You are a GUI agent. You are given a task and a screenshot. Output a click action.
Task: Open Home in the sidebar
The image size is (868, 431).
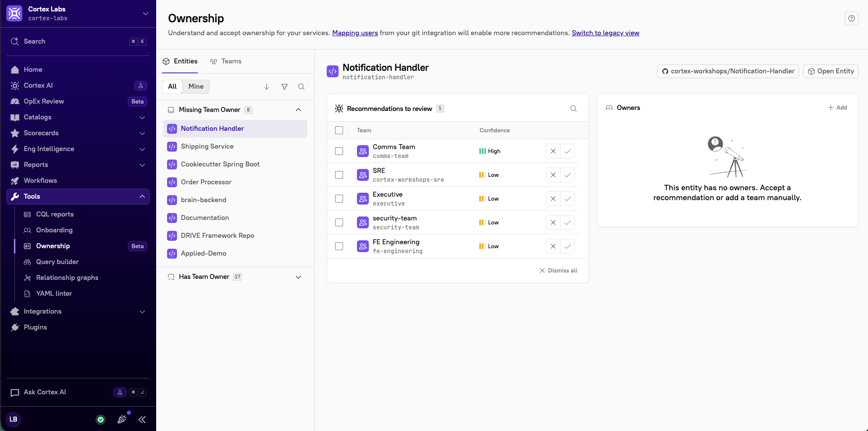tap(78, 70)
